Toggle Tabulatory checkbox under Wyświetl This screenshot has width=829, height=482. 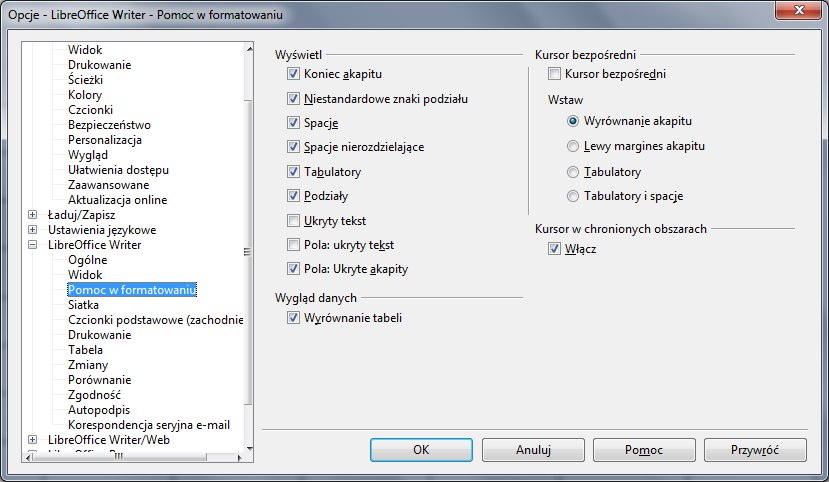coord(293,172)
